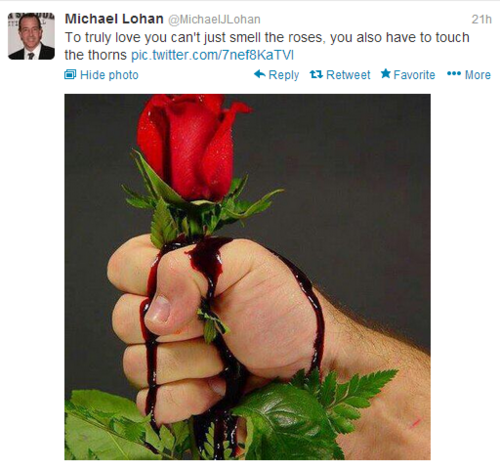Click the Retweet text button

[x=348, y=75]
